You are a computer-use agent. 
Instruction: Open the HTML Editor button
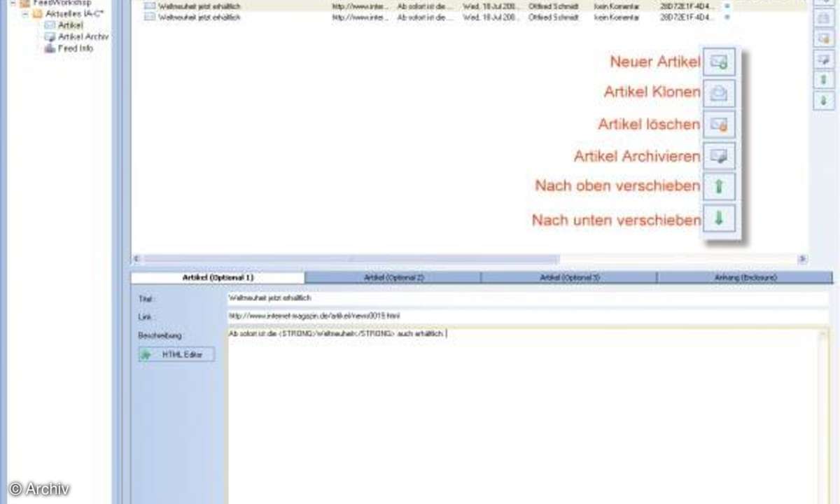[x=177, y=355]
